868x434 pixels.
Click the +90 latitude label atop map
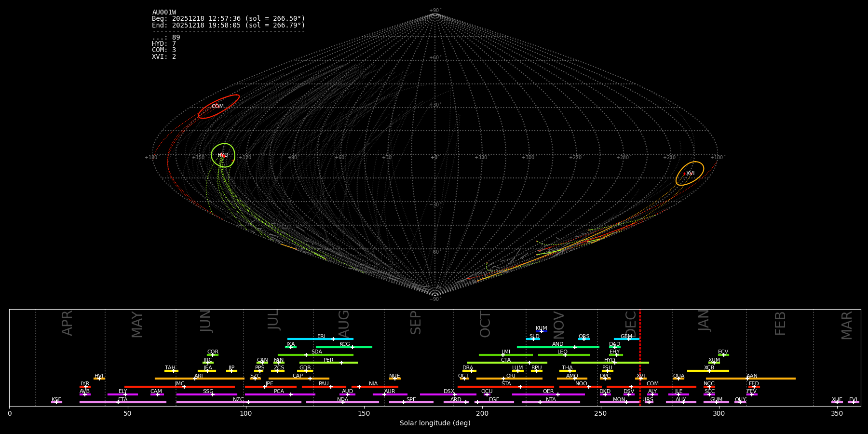click(x=434, y=10)
